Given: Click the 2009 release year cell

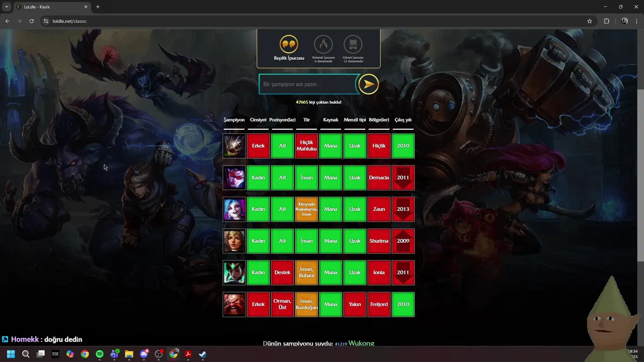Looking at the screenshot, I should (403, 241).
